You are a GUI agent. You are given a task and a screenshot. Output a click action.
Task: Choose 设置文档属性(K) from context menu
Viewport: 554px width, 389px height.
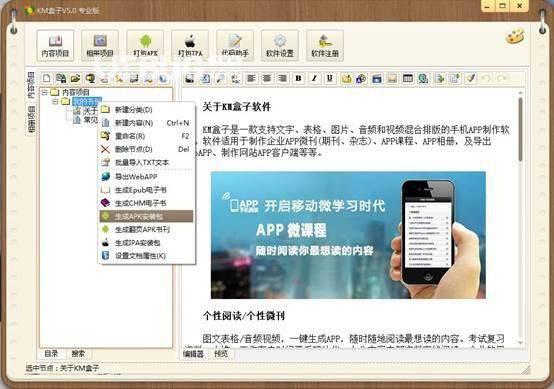pyautogui.click(x=146, y=256)
